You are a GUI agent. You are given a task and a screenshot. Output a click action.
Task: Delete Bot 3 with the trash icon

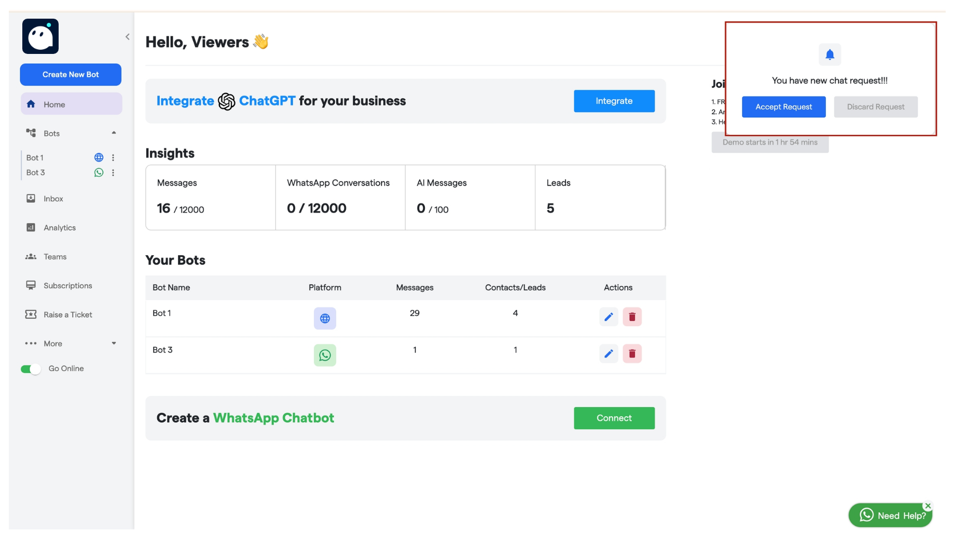click(x=632, y=354)
